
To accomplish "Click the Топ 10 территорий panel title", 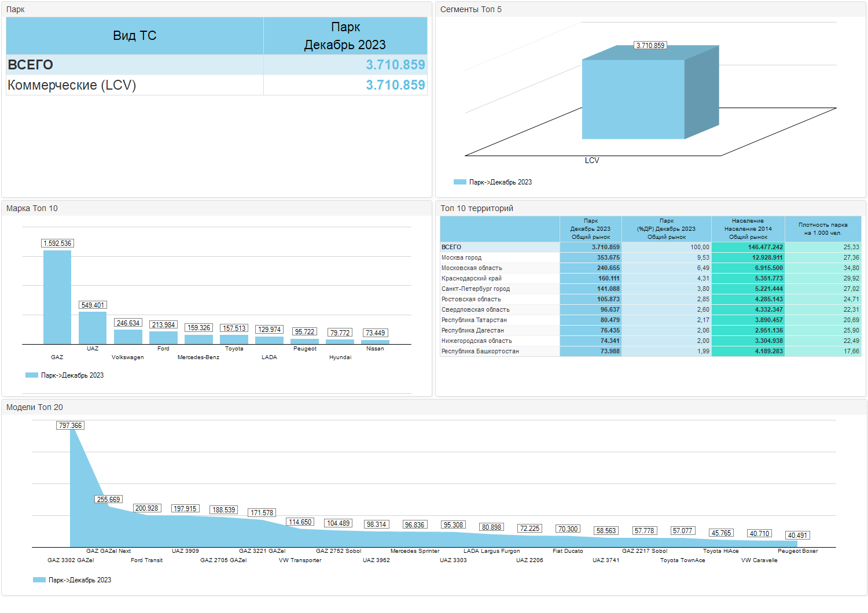I will [x=477, y=209].
